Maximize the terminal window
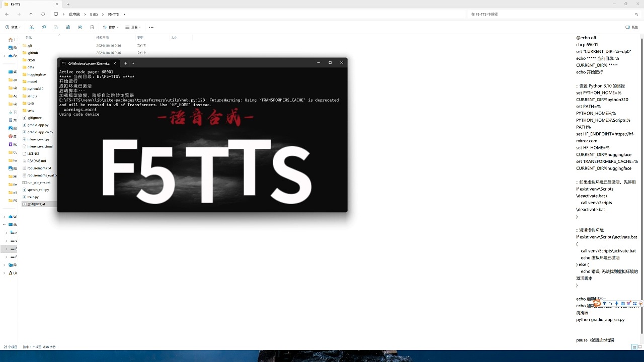 (330, 63)
